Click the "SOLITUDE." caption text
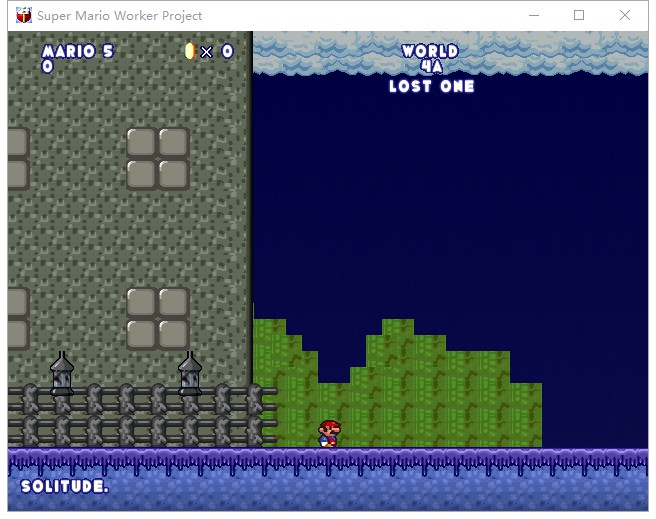This screenshot has width=656, height=519. (65, 486)
